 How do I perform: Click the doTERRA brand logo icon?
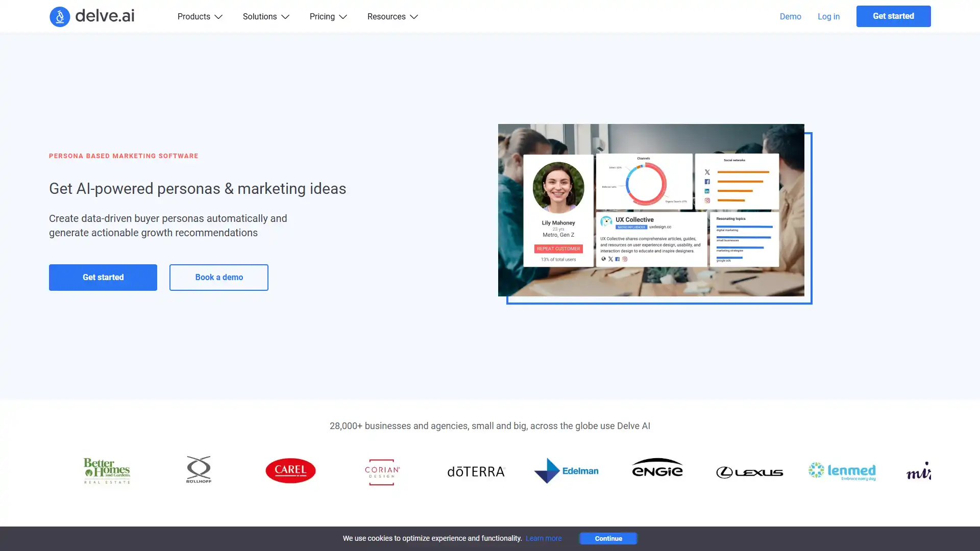pyautogui.click(x=475, y=470)
